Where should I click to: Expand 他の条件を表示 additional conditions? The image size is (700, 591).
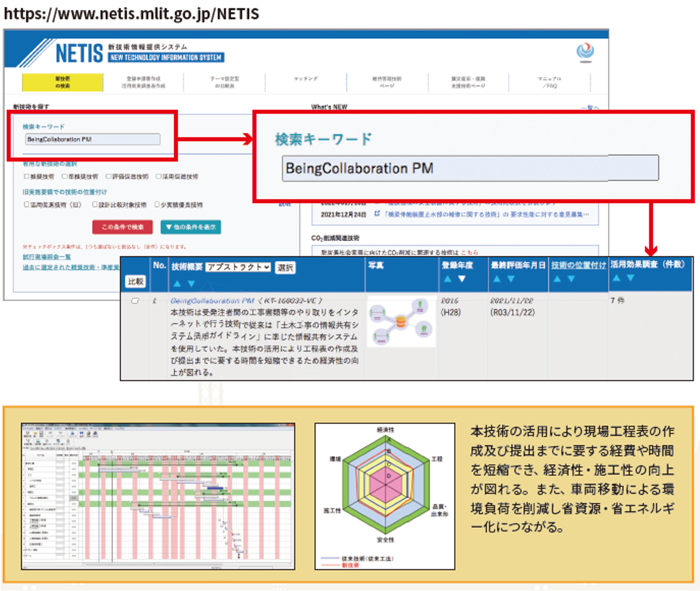(190, 227)
